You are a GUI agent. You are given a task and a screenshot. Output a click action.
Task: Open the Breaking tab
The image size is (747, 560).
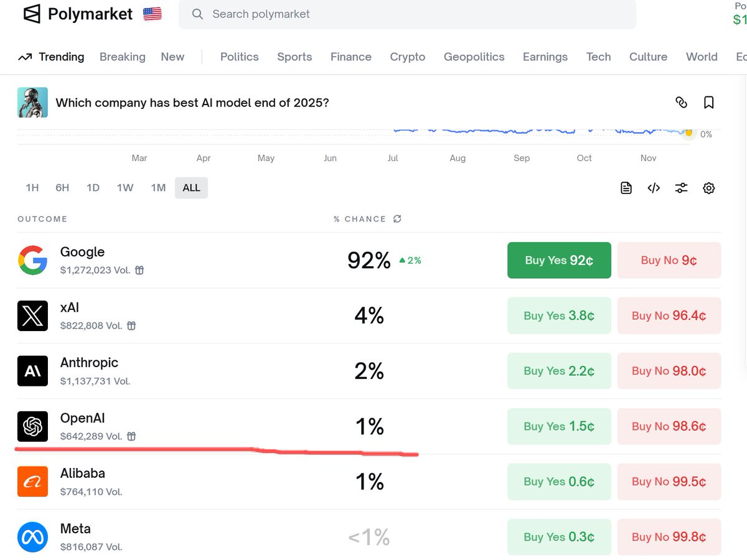123,57
